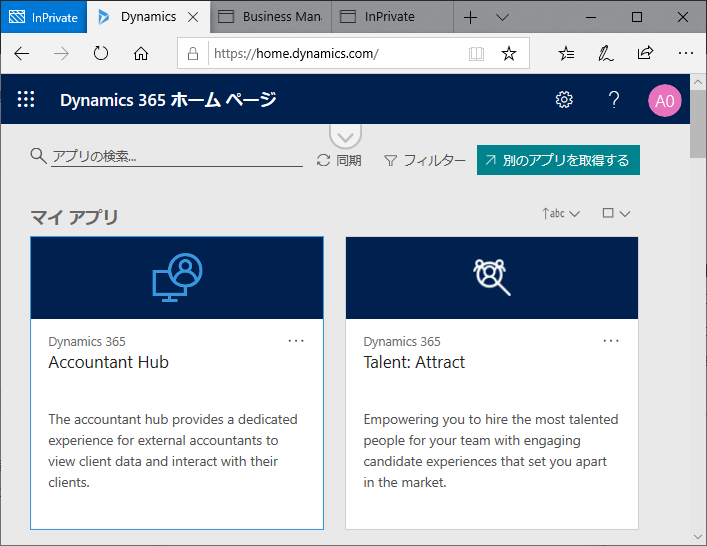Image resolution: width=707 pixels, height=546 pixels.
Task: Open the favorites hub
Action: pyautogui.click(x=566, y=54)
